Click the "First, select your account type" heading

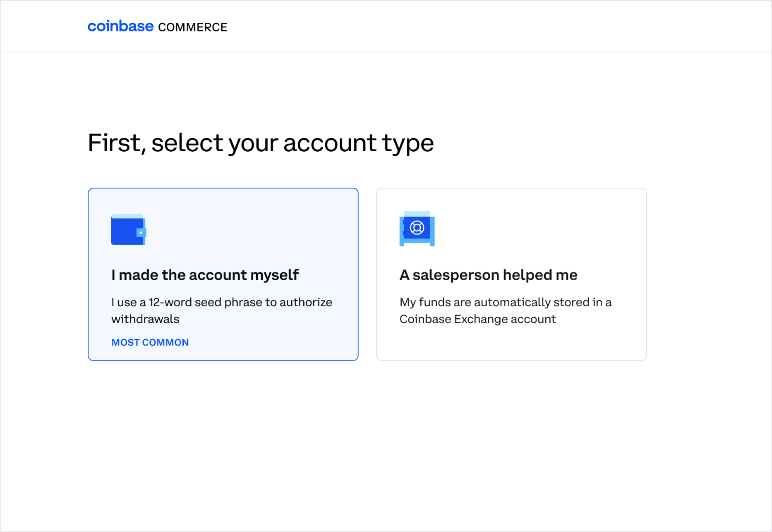[261, 143]
